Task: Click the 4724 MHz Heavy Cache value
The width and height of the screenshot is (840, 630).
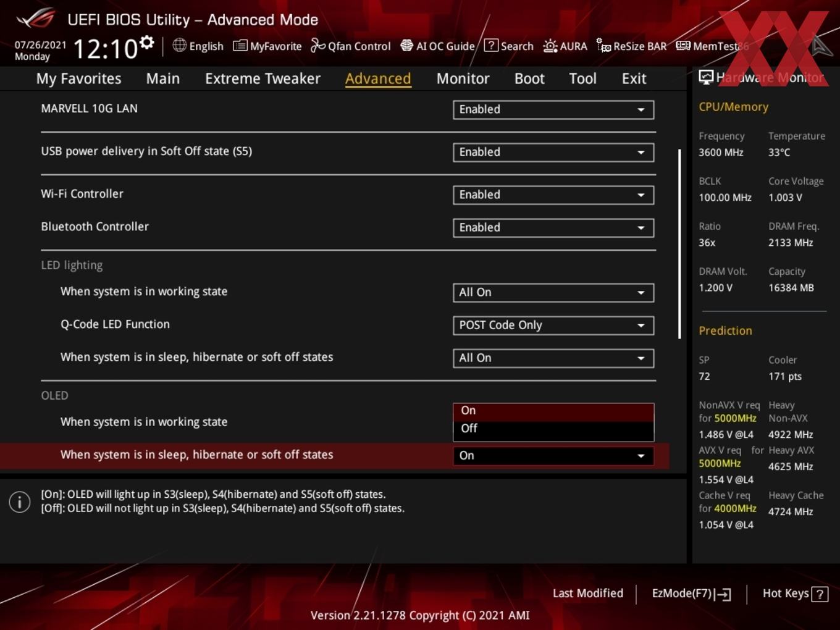Action: 791,511
